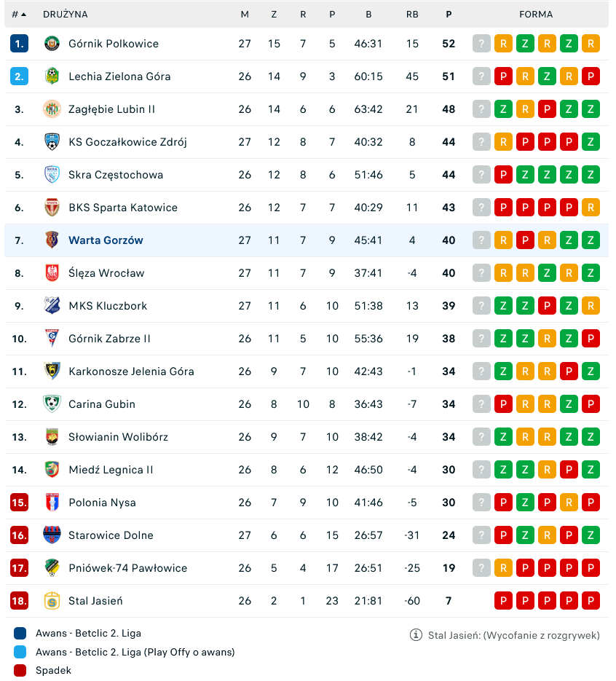Click the Lechia Zielona Góra team logo

pos(52,76)
